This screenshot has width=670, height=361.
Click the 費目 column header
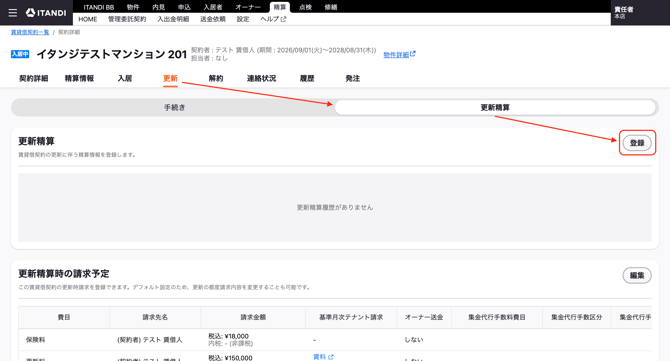coord(64,317)
